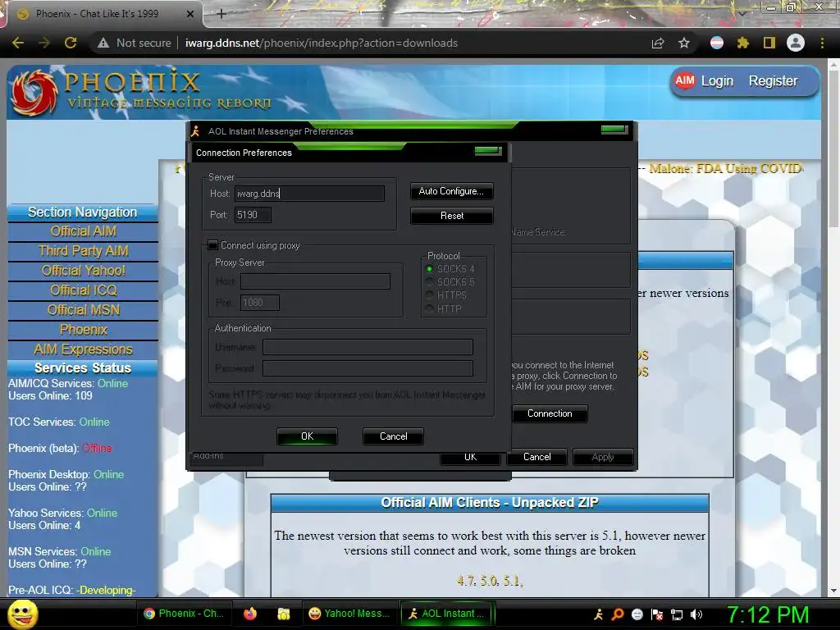Open AIM Expressions section
Viewport: 840px width, 630px height.
(x=83, y=349)
